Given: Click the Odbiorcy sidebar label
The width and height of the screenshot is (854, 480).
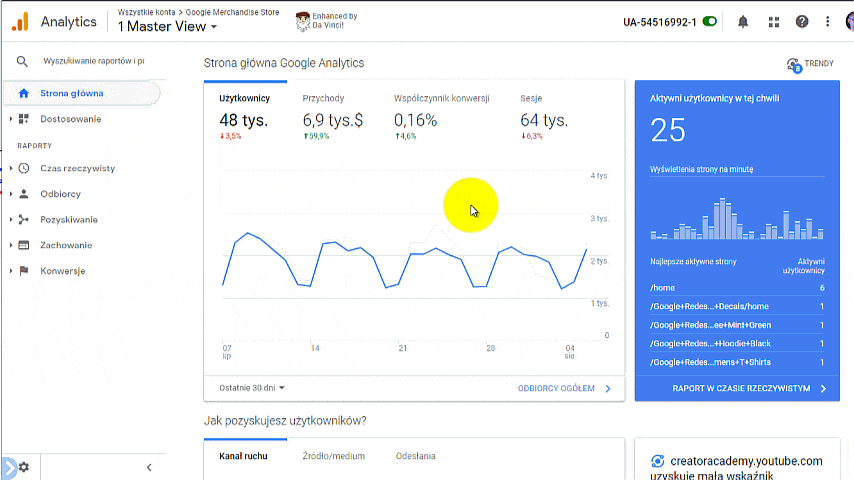Looking at the screenshot, I should click(x=60, y=194).
